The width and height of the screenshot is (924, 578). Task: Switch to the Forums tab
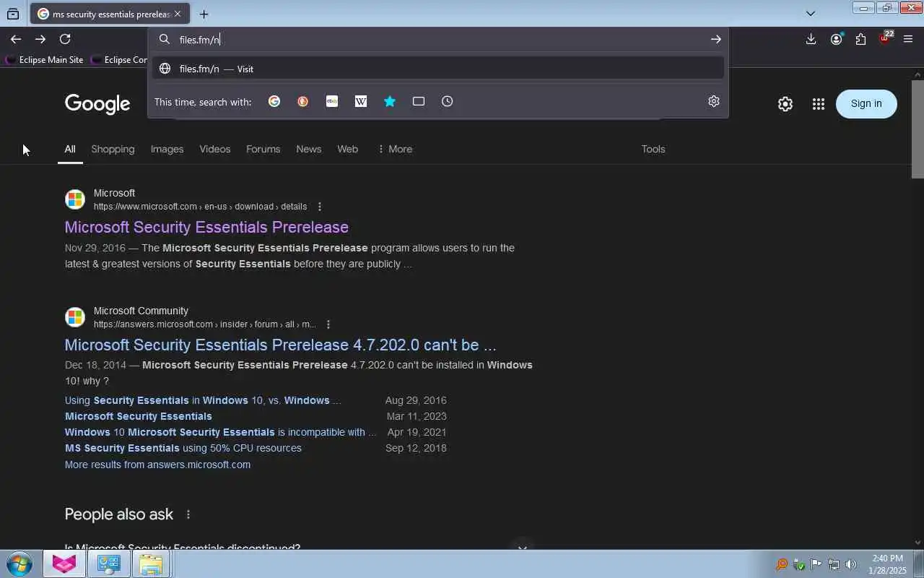[263, 149]
